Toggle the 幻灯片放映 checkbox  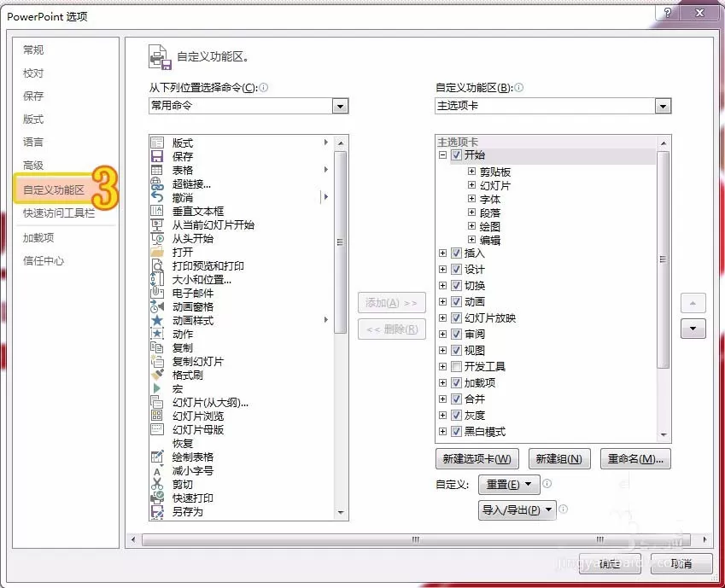pyautogui.click(x=456, y=317)
